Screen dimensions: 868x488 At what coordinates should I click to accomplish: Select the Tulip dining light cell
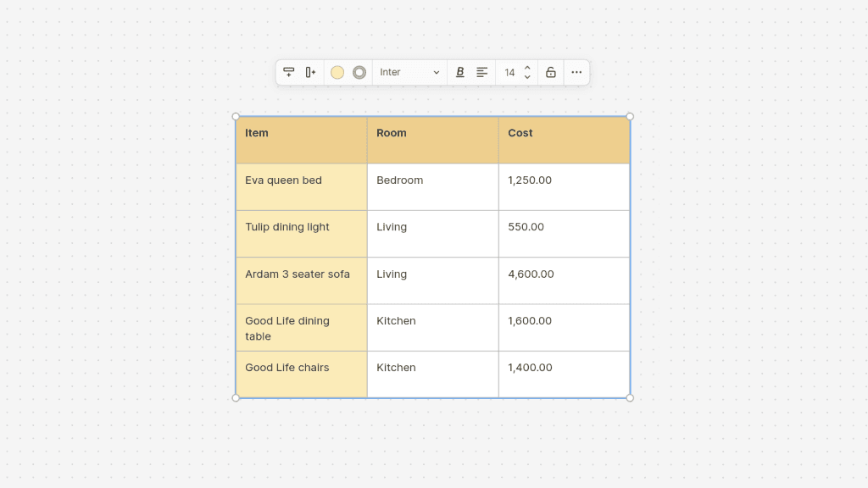click(x=302, y=234)
